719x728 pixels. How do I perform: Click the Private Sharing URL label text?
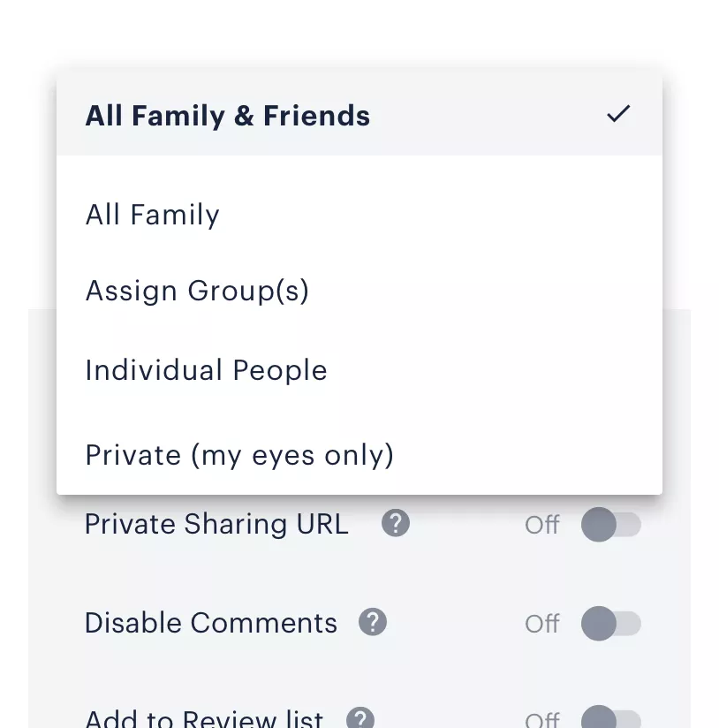coord(216,524)
